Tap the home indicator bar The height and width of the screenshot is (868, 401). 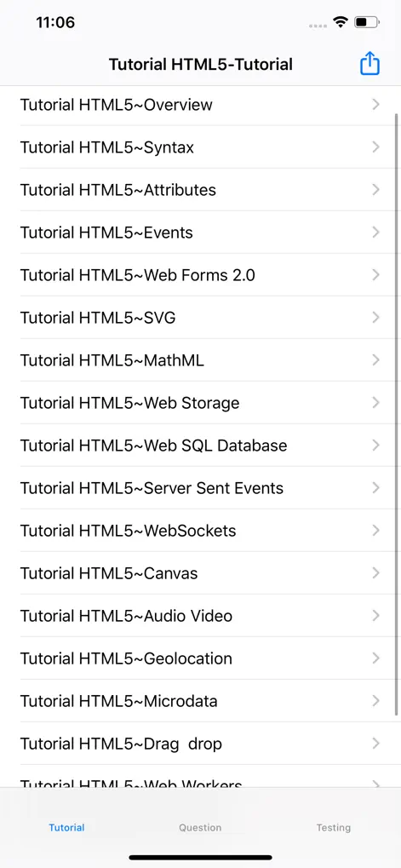click(200, 857)
